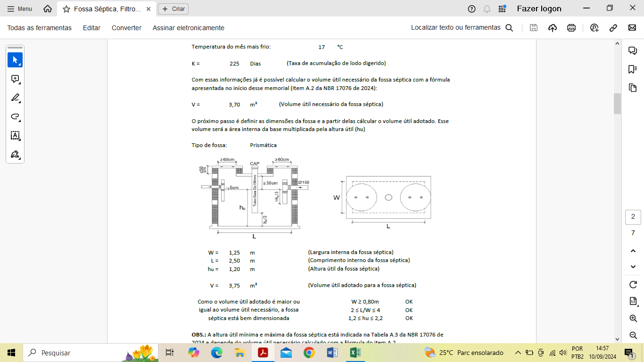Viewport: 644px width, 362px height.
Task: Zoom in on the document
Action: point(633,319)
